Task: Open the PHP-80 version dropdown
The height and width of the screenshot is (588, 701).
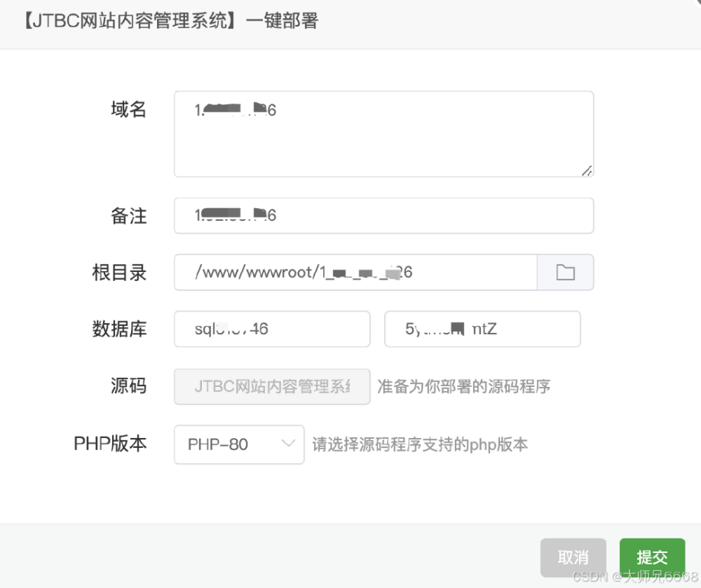Action: click(x=239, y=444)
